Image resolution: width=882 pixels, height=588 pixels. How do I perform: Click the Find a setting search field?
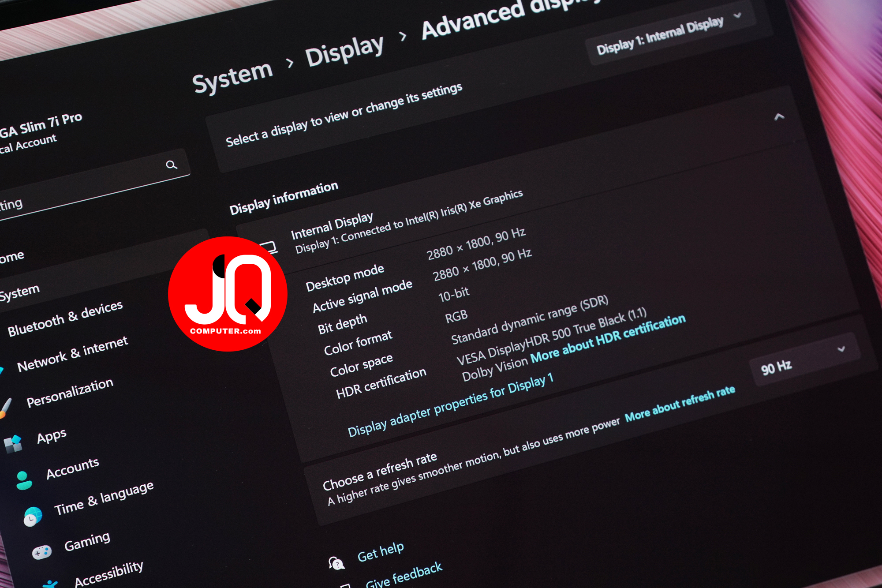coord(94,184)
